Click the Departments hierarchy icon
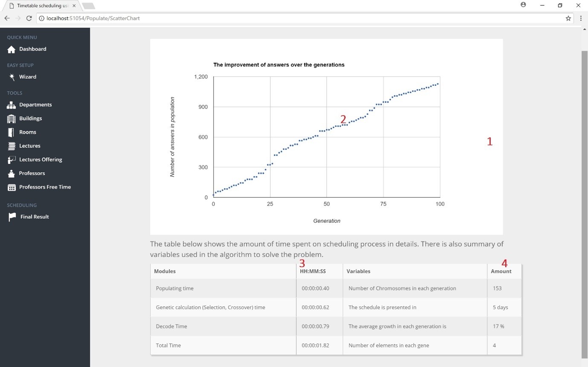 (12, 105)
